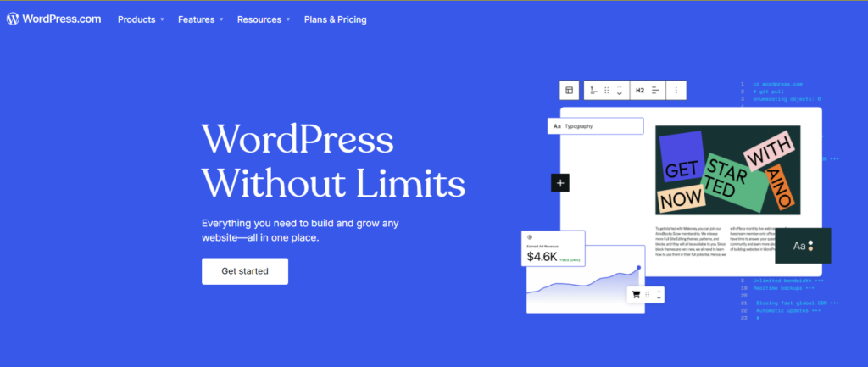Click the "cd wordpress.com" code line
The image size is (868, 367).
click(777, 84)
